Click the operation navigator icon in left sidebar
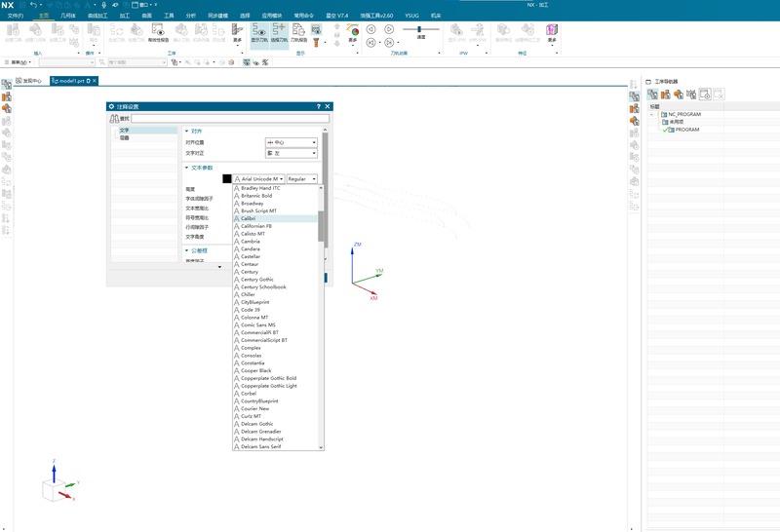This screenshot has width=780, height=532. pos(7,85)
